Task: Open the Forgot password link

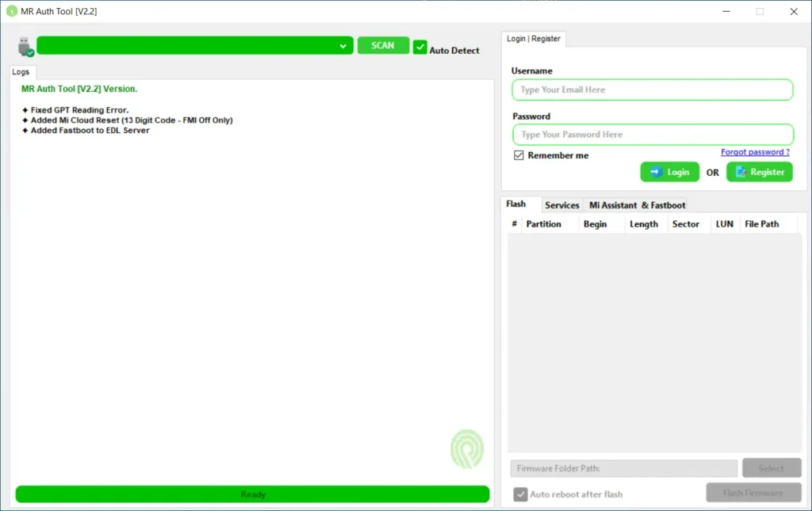Action: 755,152
